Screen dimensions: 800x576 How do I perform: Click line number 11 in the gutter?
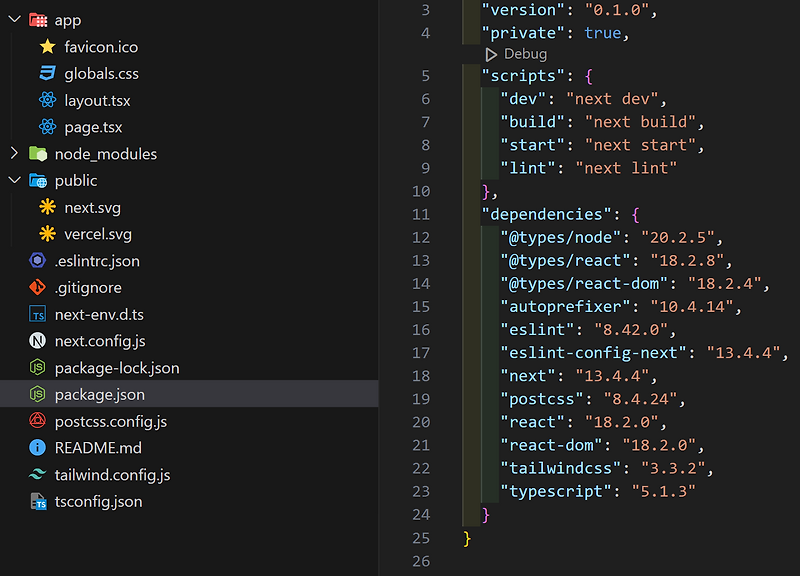click(x=421, y=214)
